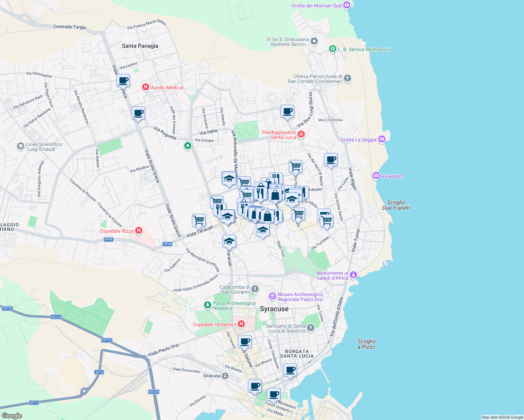Viewport: 524px width, 420px height.
Task: Open the Apollo Medical hospital marker
Action: point(145,87)
